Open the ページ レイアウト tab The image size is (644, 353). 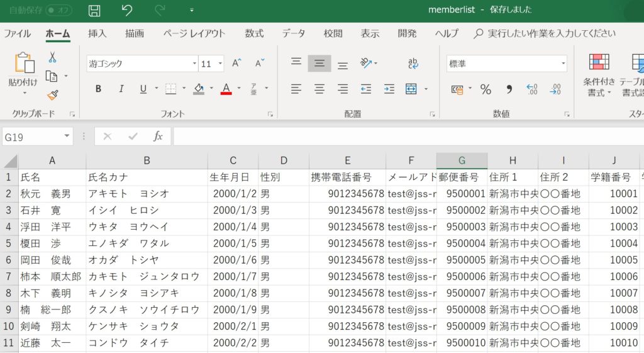194,33
